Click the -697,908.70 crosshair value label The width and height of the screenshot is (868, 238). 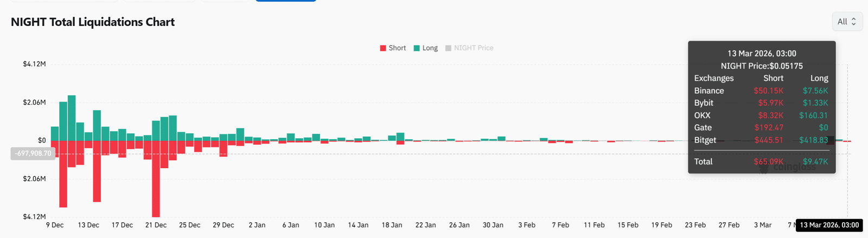tap(33, 153)
